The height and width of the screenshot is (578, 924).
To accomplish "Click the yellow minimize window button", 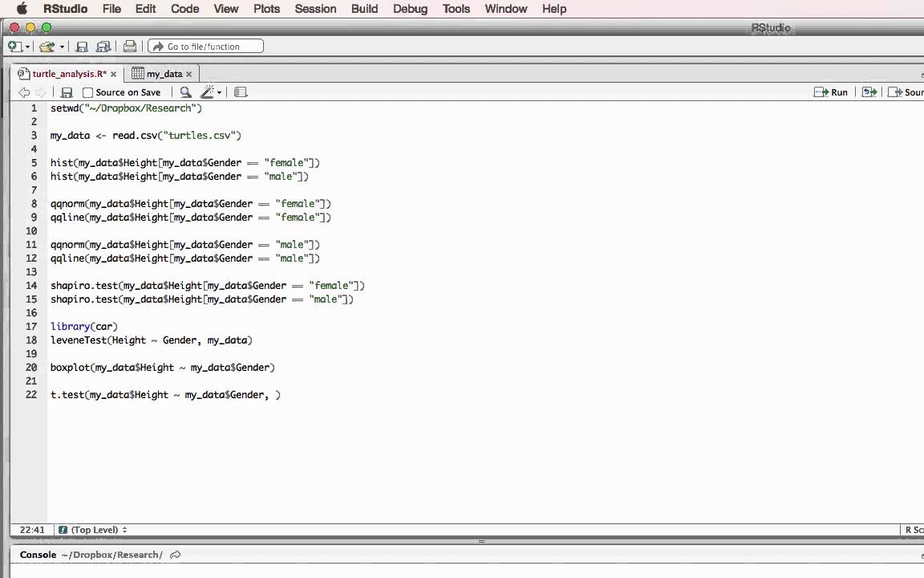I will (x=30, y=27).
